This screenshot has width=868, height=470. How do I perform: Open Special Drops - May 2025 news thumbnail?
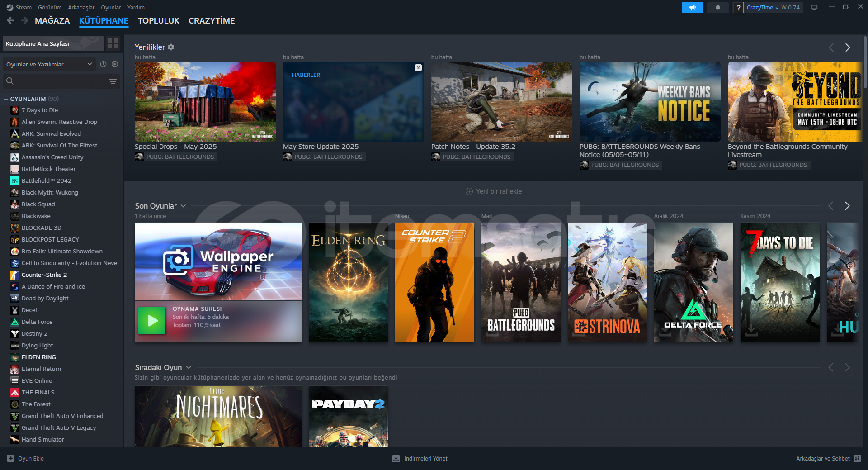click(x=205, y=102)
